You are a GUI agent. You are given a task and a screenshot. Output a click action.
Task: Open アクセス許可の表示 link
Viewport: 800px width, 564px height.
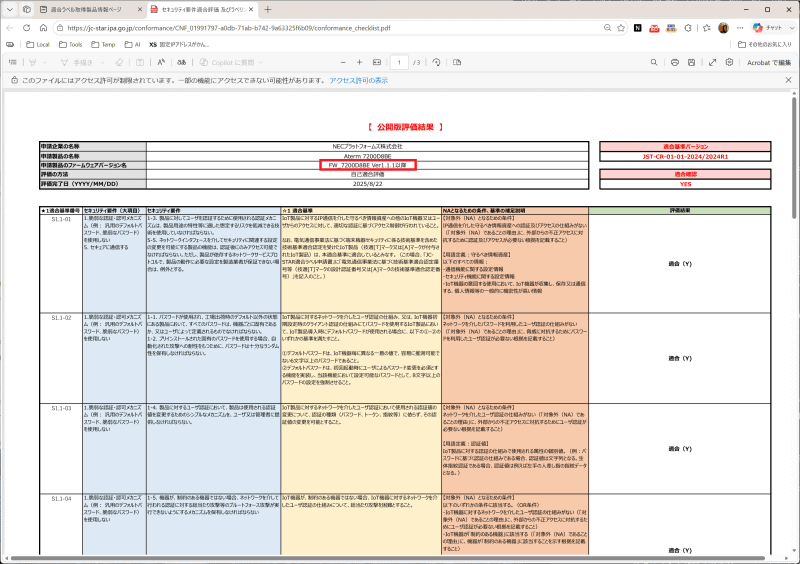[359, 80]
